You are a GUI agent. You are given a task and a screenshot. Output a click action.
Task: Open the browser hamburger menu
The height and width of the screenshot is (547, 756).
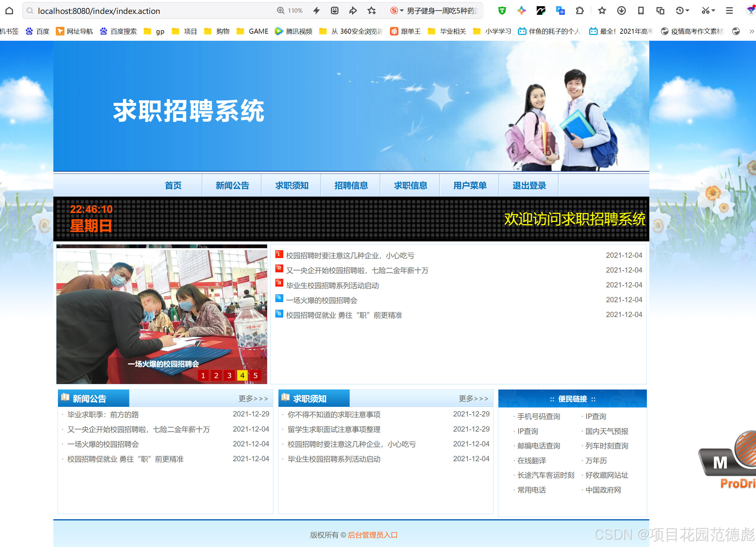tap(729, 11)
